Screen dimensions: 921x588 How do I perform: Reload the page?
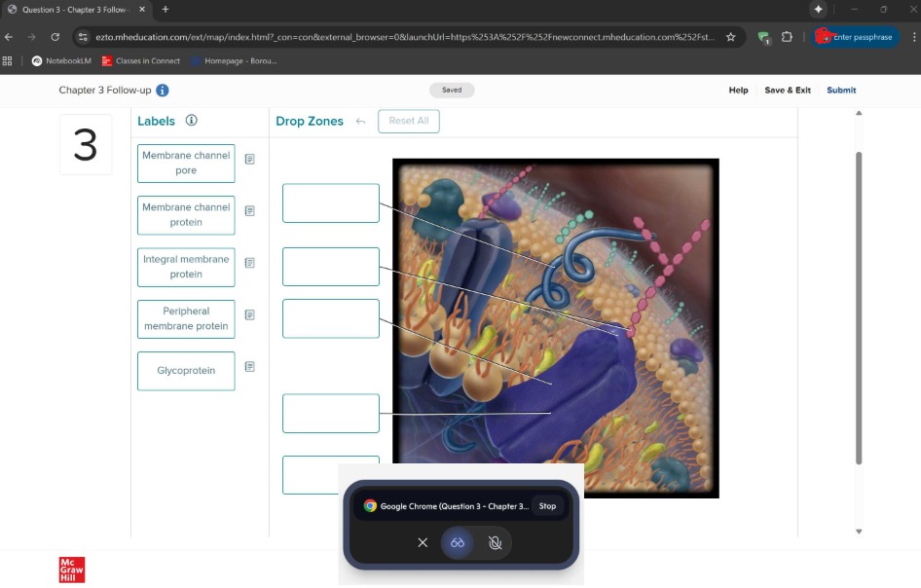pyautogui.click(x=55, y=37)
